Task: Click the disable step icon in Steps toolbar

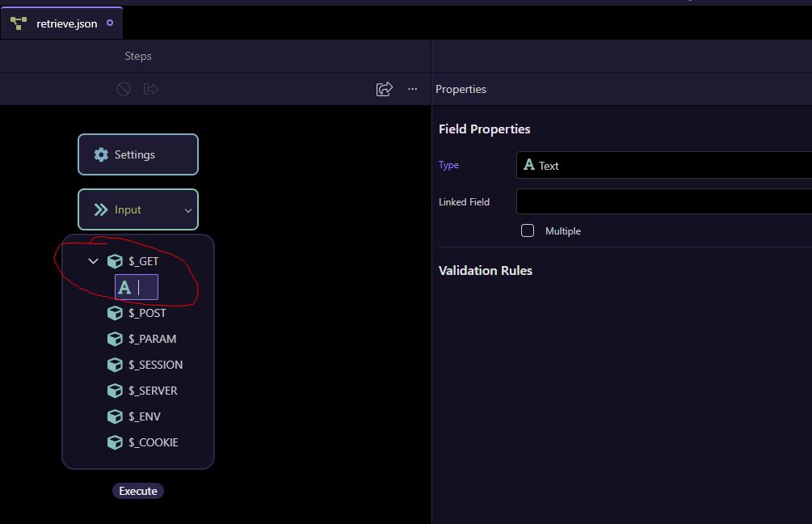Action: [x=124, y=89]
